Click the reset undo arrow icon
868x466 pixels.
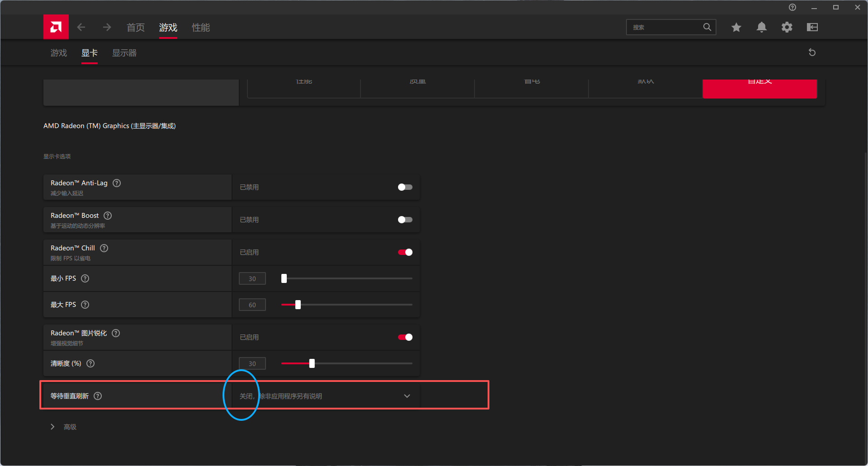[812, 52]
